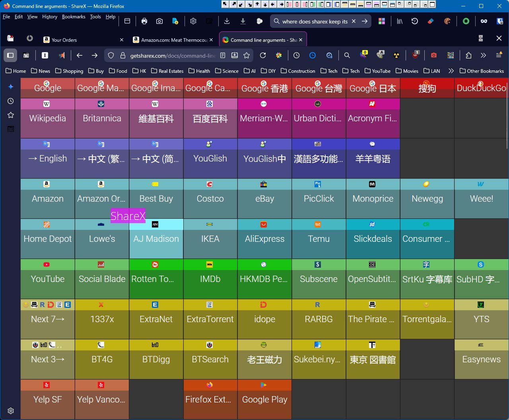The image size is (509, 420).
Task: Toggle the sidebar panel button
Action: [x=10, y=56]
